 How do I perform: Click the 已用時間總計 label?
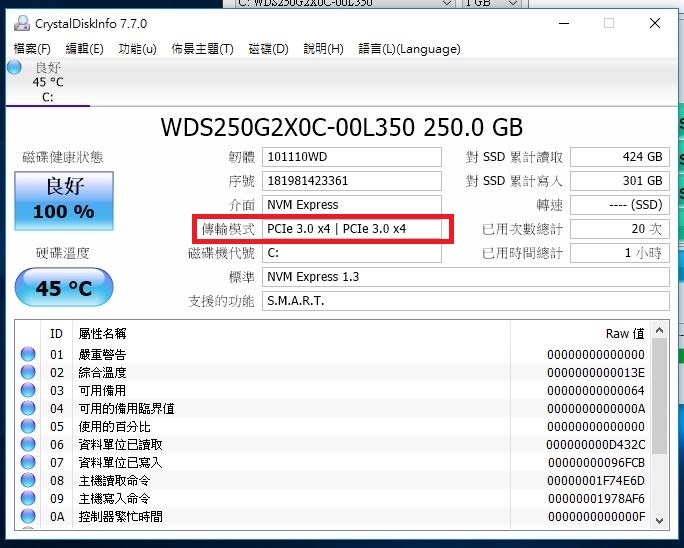point(522,253)
